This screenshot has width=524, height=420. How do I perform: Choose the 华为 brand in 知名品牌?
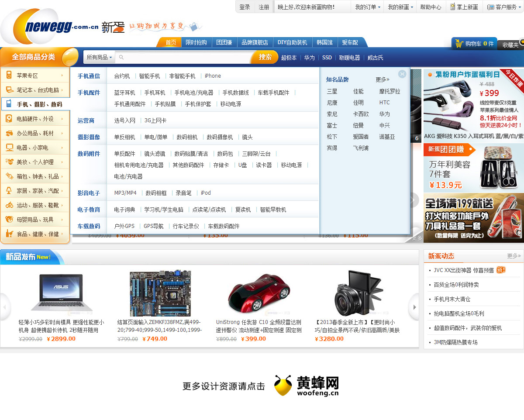(x=385, y=114)
